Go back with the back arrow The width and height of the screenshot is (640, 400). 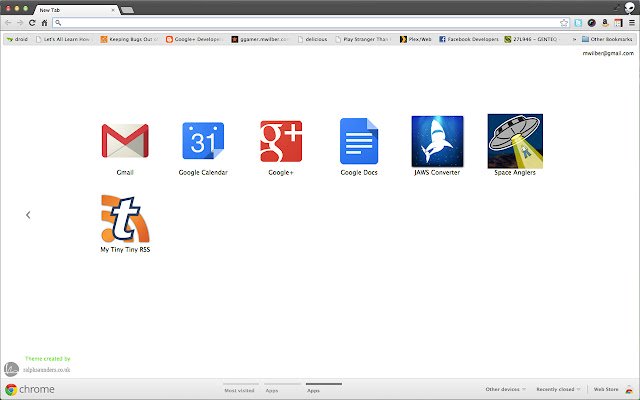pyautogui.click(x=8, y=23)
